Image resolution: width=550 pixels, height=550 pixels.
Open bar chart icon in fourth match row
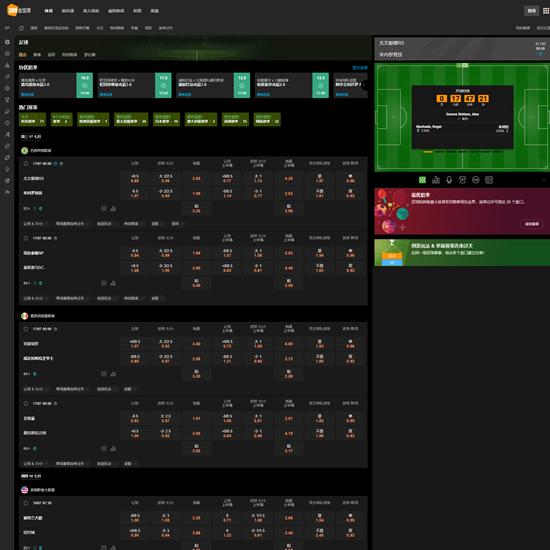113,448
